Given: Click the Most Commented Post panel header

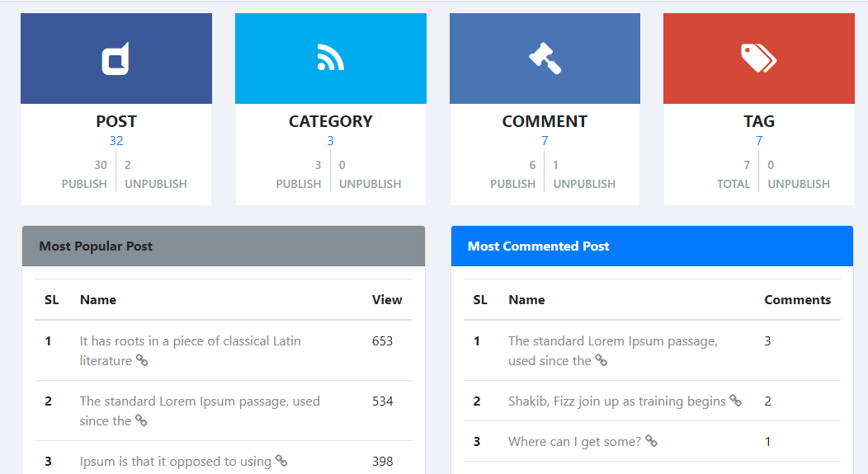Looking at the screenshot, I should 652,246.
